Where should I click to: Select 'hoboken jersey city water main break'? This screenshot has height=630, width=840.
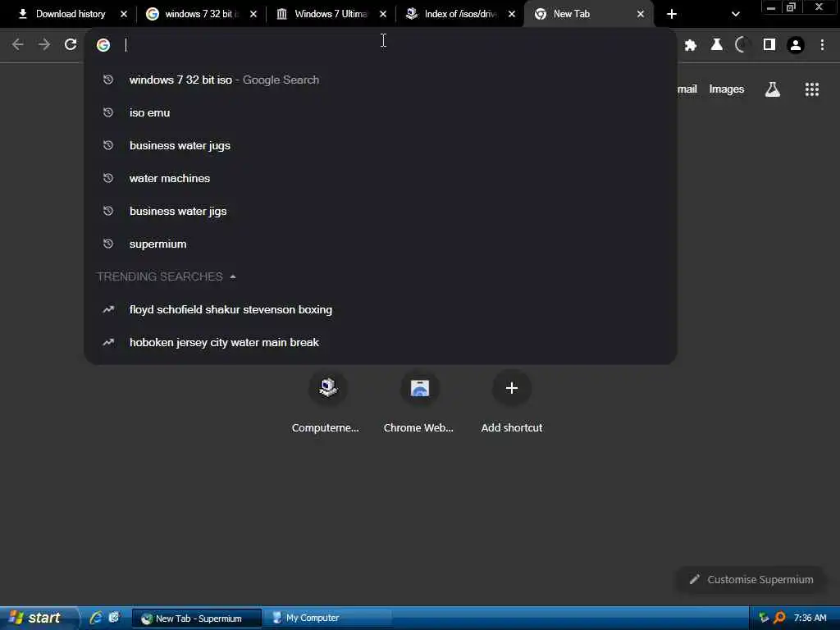tap(381, 342)
